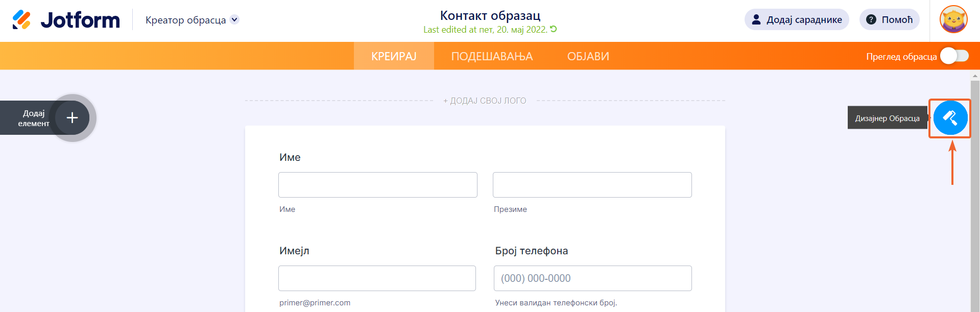Click the phone number input field
This screenshot has height=312, width=980.
coord(592,278)
